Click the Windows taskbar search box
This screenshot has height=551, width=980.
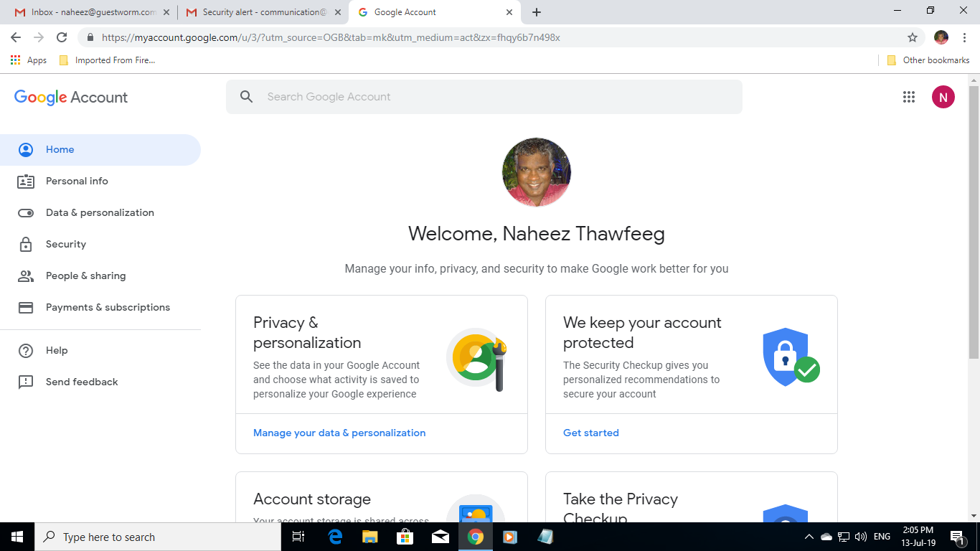pos(158,537)
